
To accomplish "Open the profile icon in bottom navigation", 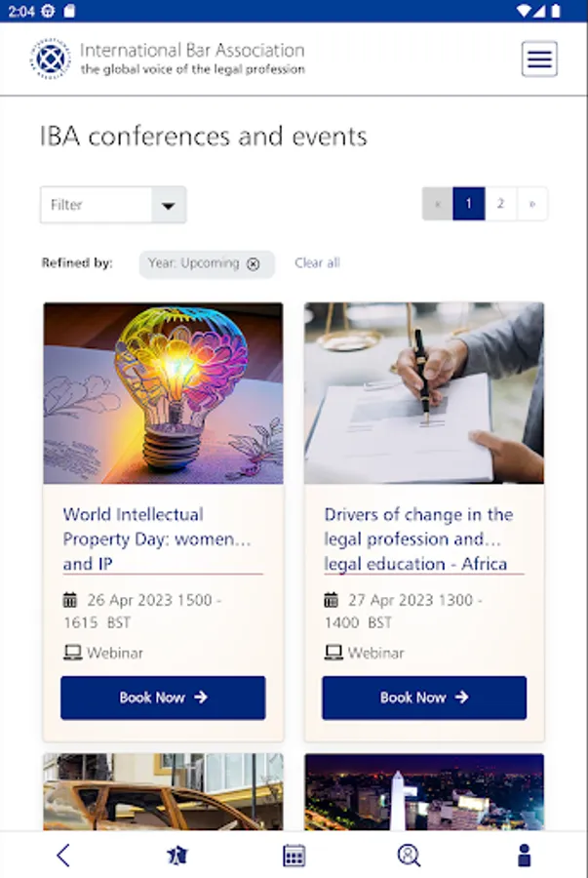I will point(524,856).
